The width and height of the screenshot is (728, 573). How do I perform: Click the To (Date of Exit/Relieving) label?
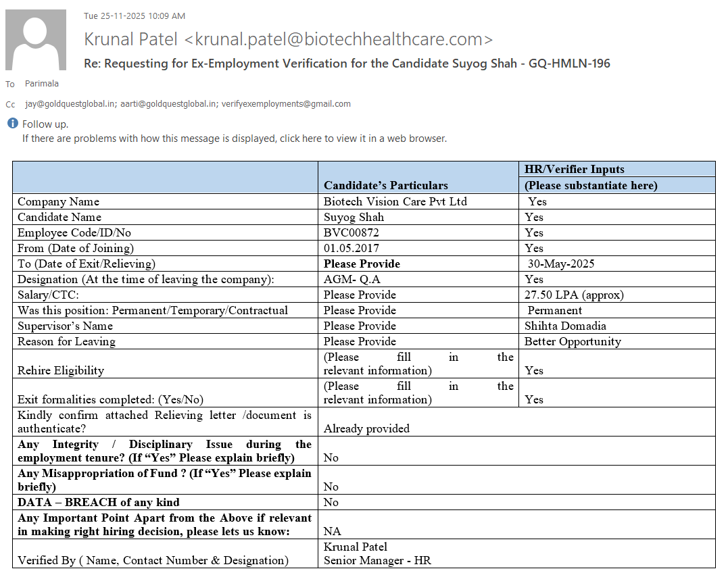coord(87,264)
